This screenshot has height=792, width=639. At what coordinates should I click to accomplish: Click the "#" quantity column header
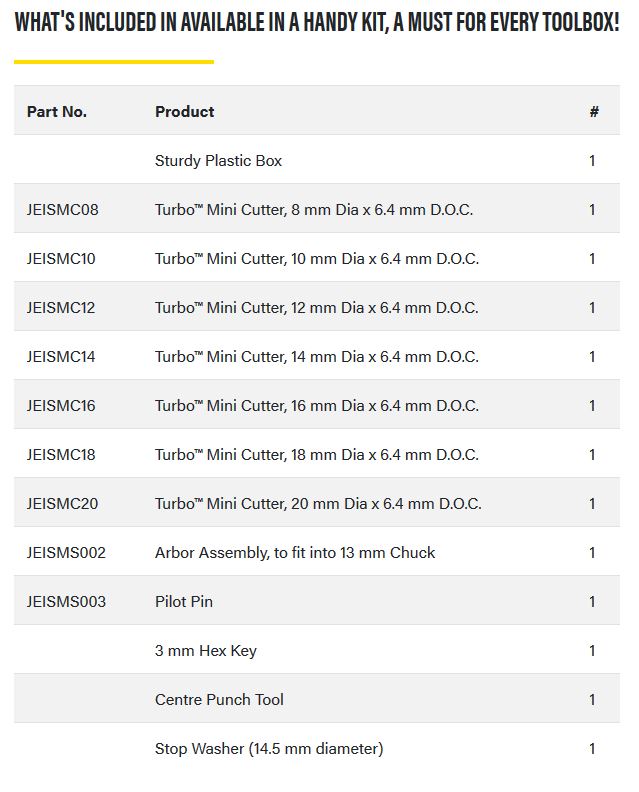(594, 112)
